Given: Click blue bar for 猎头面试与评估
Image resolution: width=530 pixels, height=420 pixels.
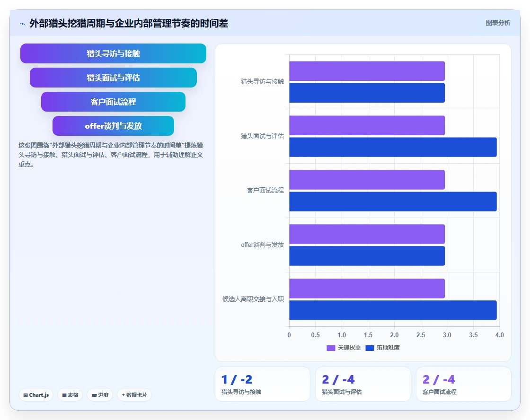Looking at the screenshot, I should (x=393, y=147).
